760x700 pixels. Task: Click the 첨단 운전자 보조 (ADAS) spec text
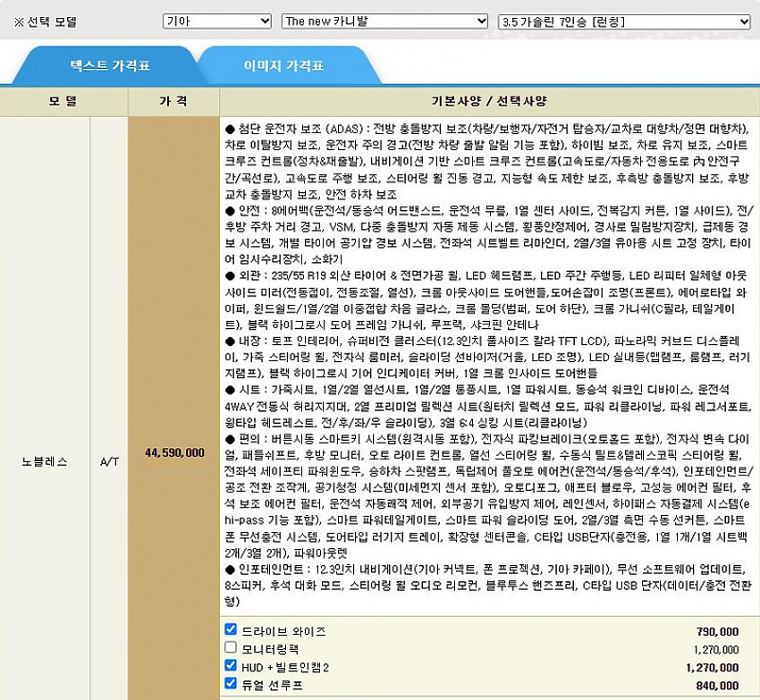pos(295,128)
